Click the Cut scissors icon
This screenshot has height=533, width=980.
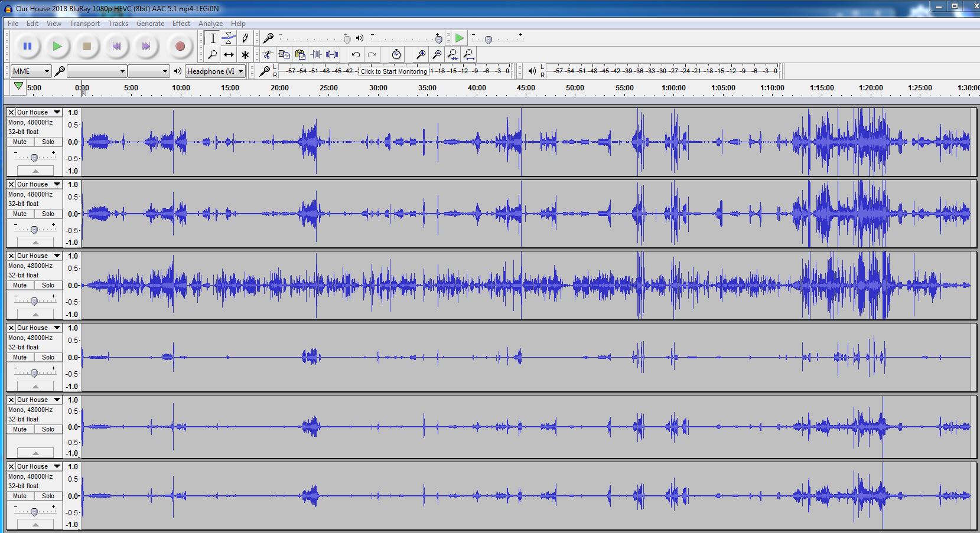[x=268, y=54]
